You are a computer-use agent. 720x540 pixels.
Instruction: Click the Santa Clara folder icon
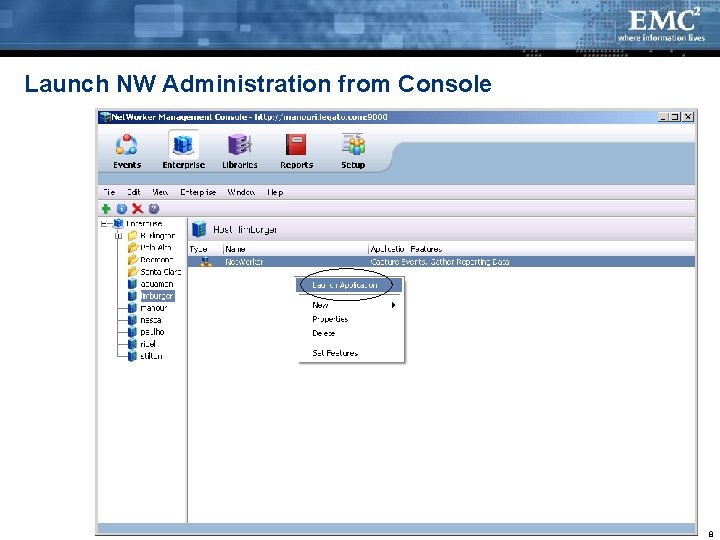133,272
